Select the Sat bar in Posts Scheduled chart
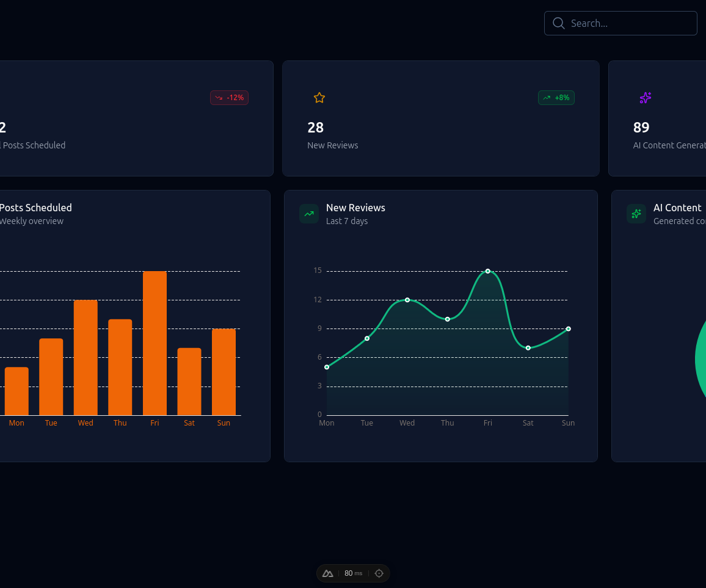 [189, 382]
